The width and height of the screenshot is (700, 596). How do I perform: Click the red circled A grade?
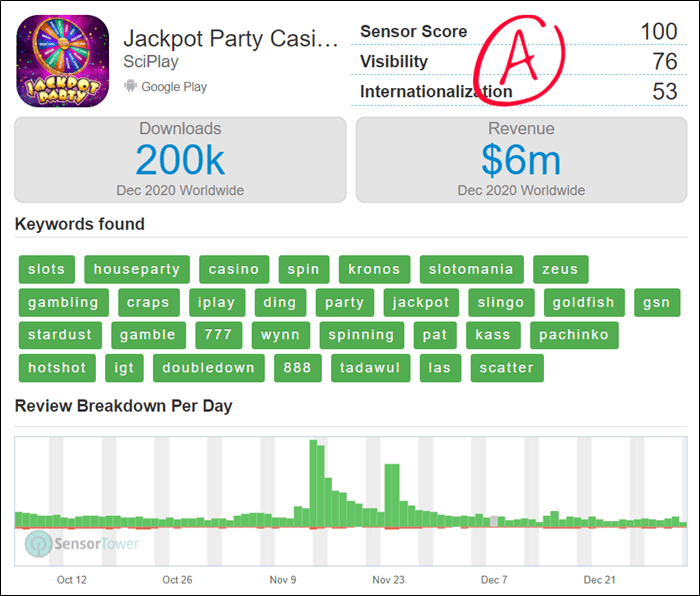click(518, 59)
